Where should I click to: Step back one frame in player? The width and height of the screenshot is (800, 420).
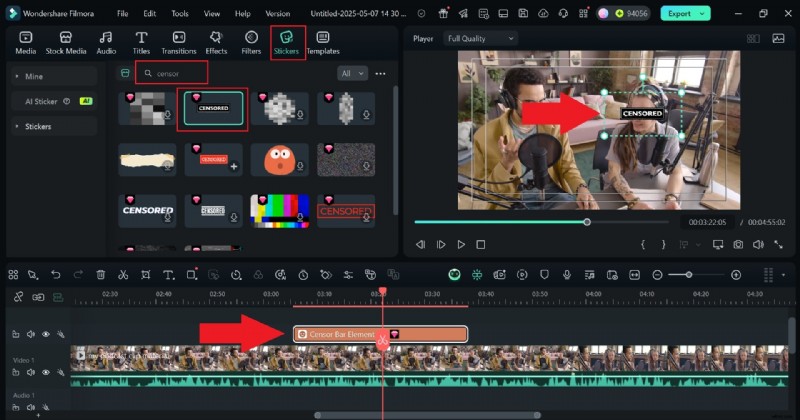click(x=420, y=244)
